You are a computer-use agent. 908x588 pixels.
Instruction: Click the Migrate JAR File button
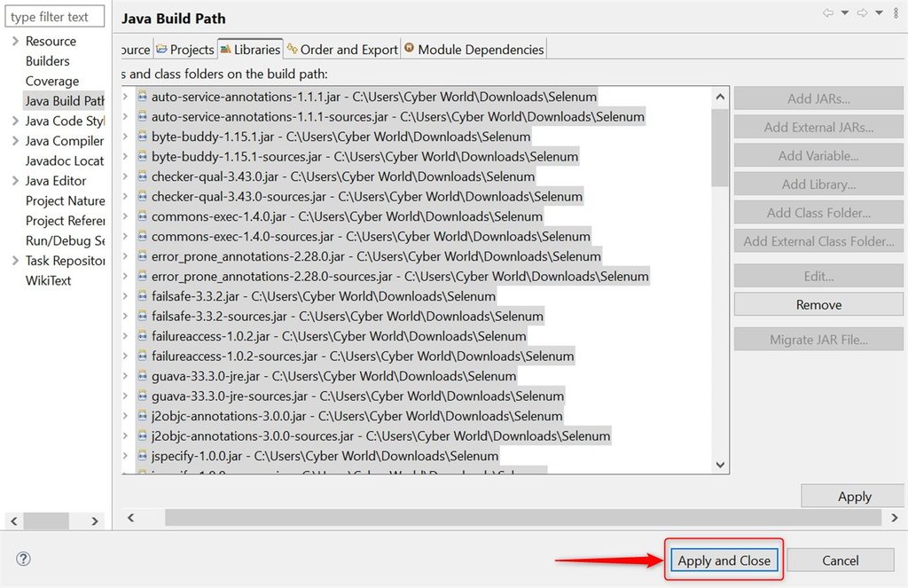click(x=818, y=340)
